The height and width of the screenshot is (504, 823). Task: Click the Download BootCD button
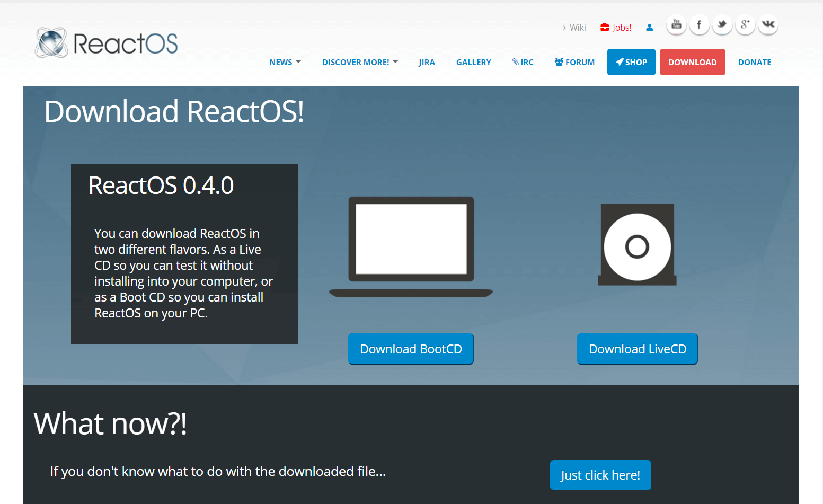coord(411,349)
